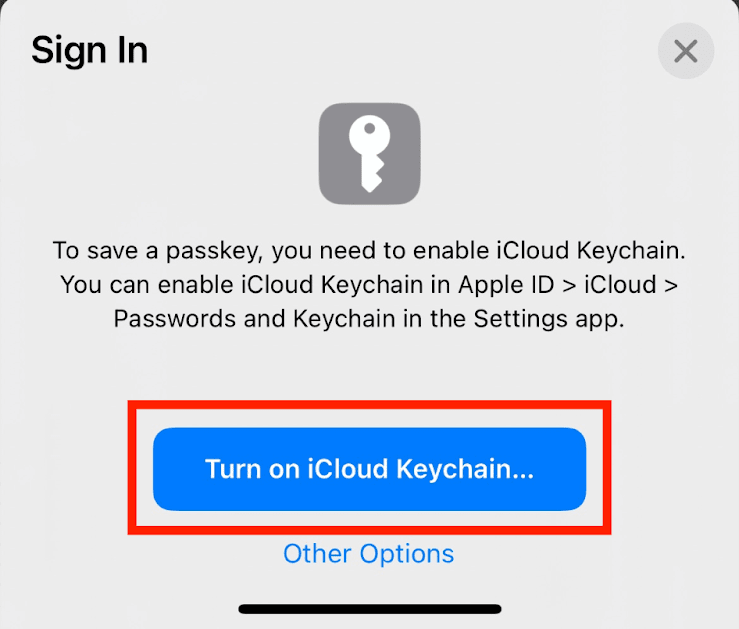Image resolution: width=739 pixels, height=629 pixels.
Task: Click the gray Passwords app icon
Action: point(369,153)
